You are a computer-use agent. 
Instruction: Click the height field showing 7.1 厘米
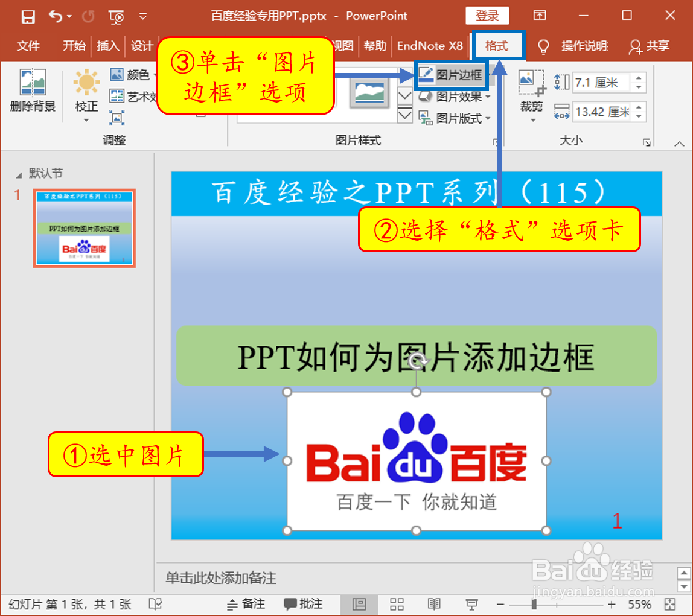(x=601, y=83)
